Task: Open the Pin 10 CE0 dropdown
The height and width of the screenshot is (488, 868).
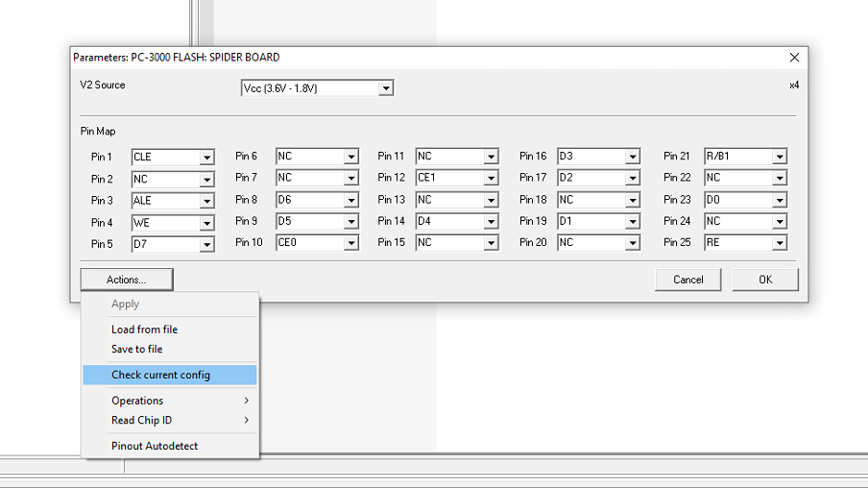Action: pos(350,243)
